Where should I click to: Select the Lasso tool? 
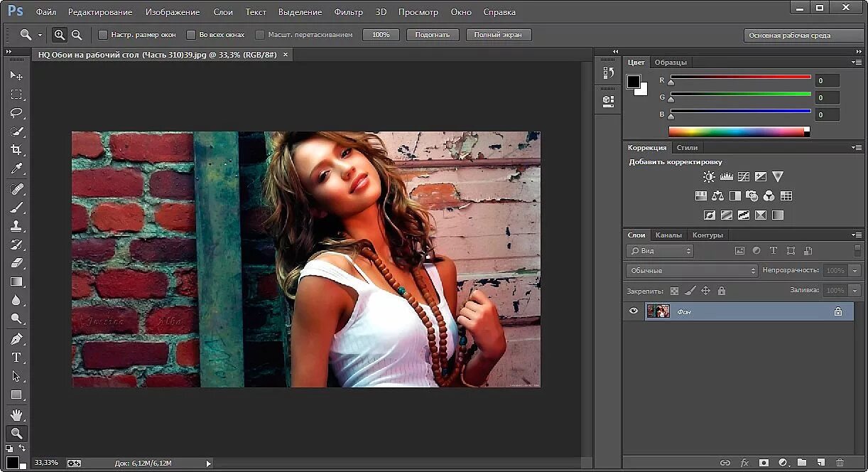click(16, 112)
